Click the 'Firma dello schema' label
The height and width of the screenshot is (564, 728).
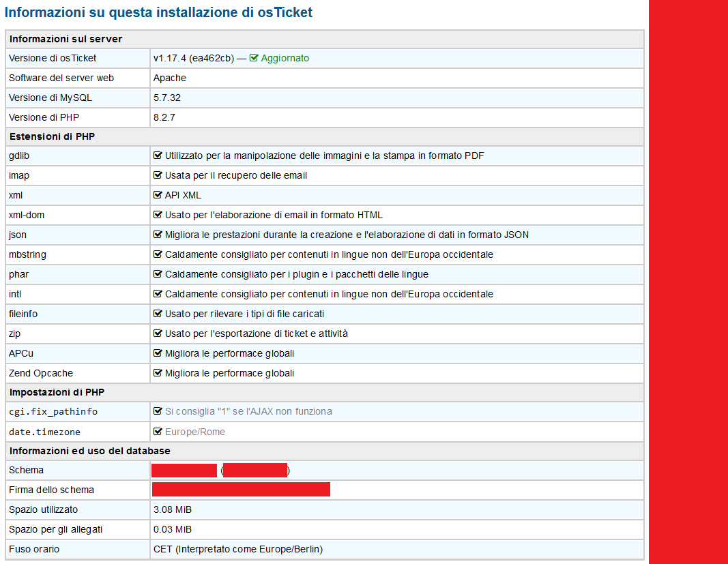tap(51, 490)
